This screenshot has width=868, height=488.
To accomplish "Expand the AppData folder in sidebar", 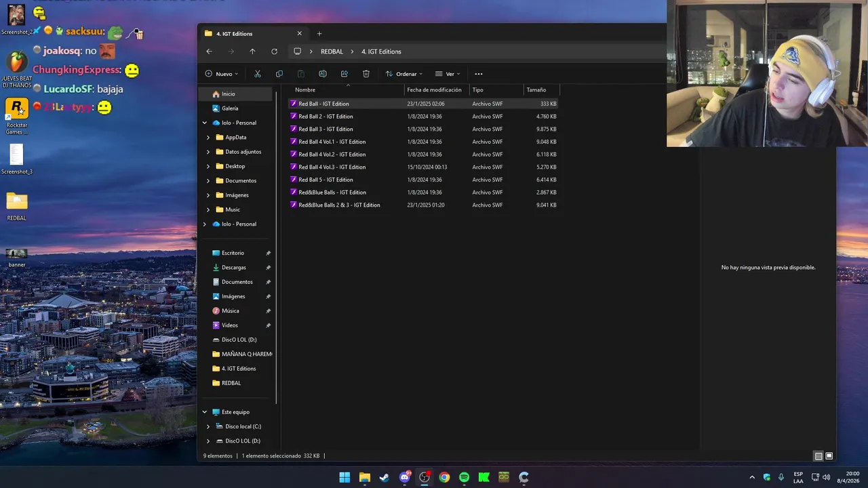I will click(x=208, y=137).
